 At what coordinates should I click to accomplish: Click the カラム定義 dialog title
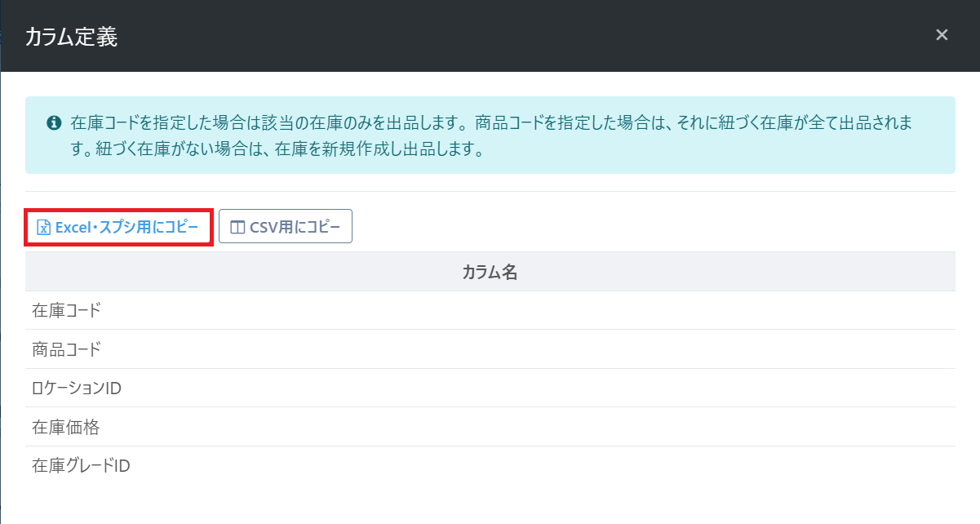71,37
